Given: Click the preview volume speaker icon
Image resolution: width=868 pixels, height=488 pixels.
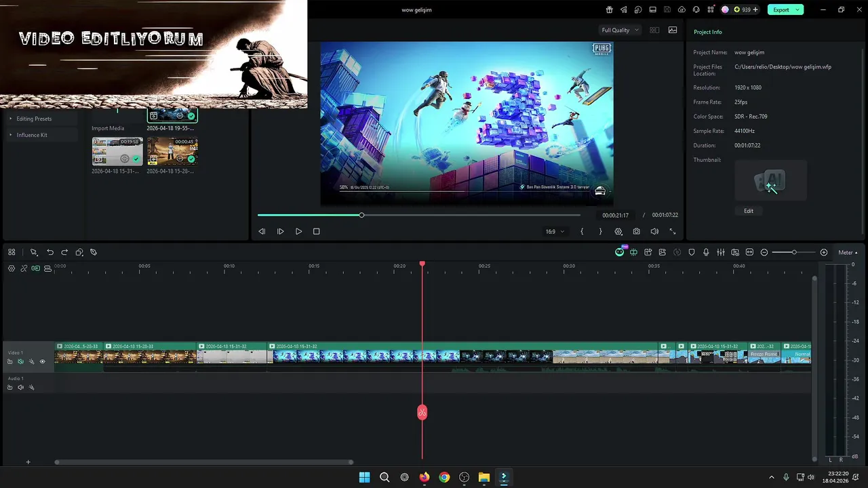Looking at the screenshot, I should [x=654, y=231].
